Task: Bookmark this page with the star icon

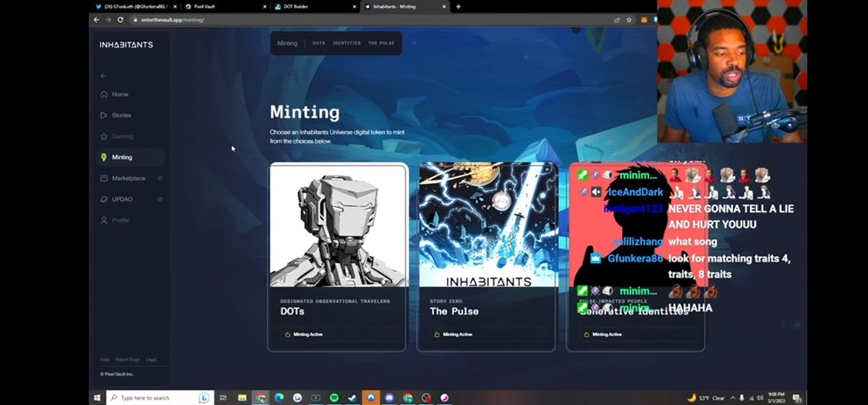Action: point(629,20)
